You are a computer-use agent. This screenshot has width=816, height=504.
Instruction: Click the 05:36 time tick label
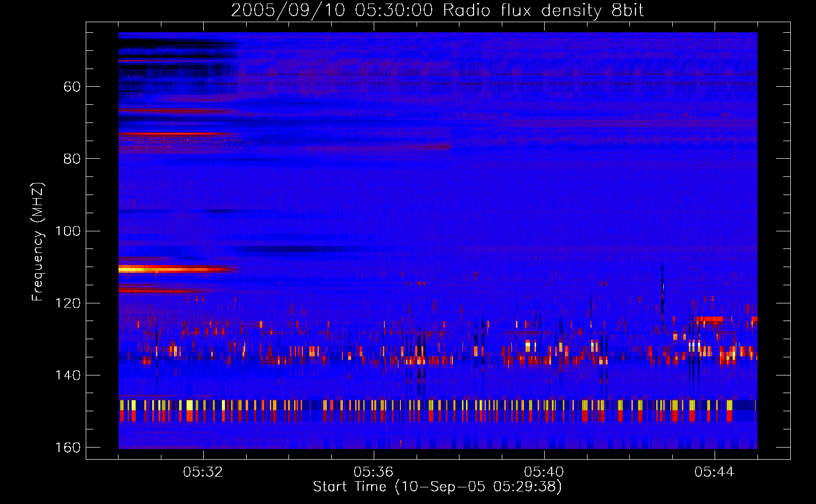(x=374, y=472)
